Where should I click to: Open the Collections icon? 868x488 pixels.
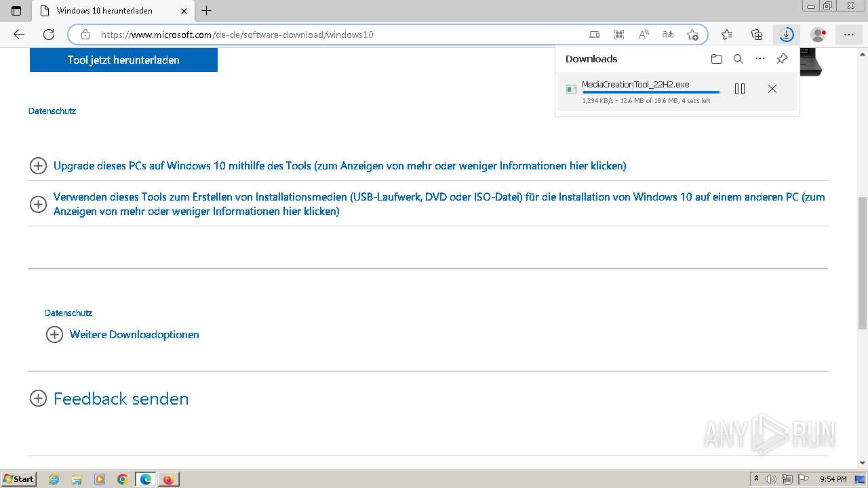(x=757, y=35)
